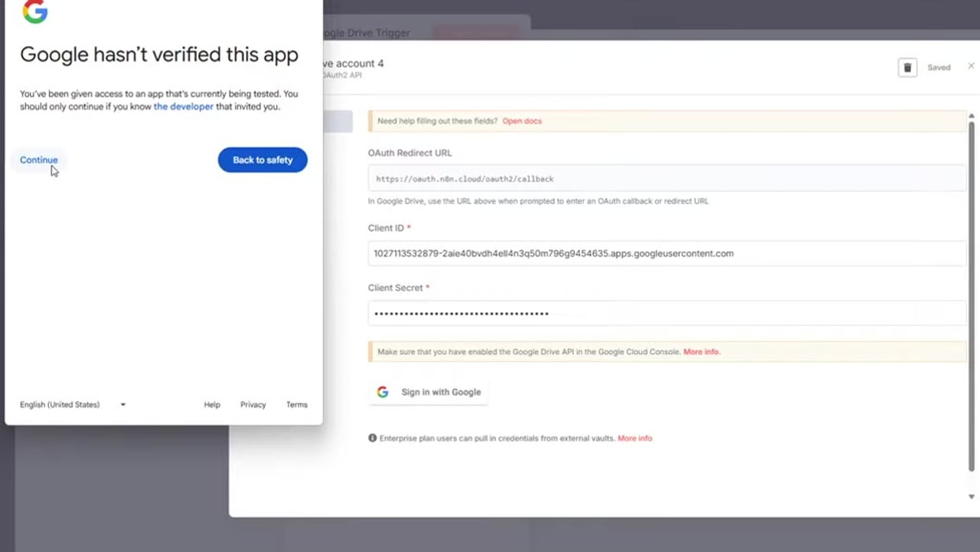The image size is (980, 552).
Task: Open docs link in the help banner
Action: [x=522, y=121]
